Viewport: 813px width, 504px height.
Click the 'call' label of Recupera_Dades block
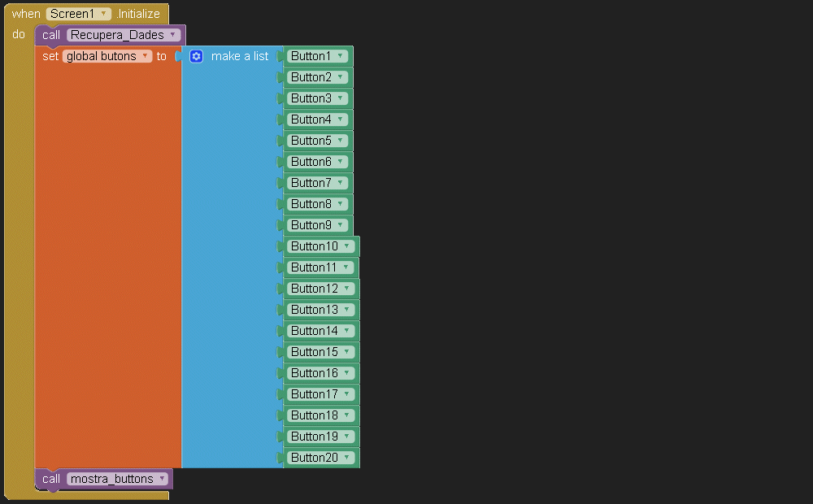(51, 35)
